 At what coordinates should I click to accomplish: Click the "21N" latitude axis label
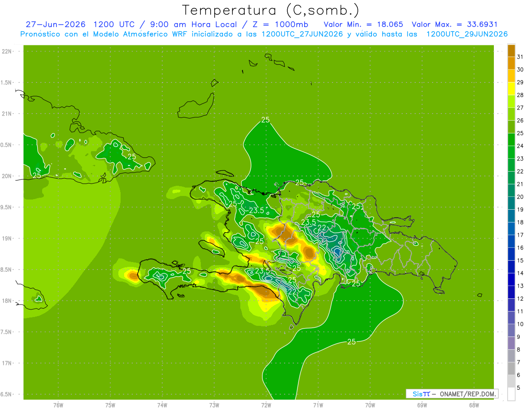tap(7, 114)
